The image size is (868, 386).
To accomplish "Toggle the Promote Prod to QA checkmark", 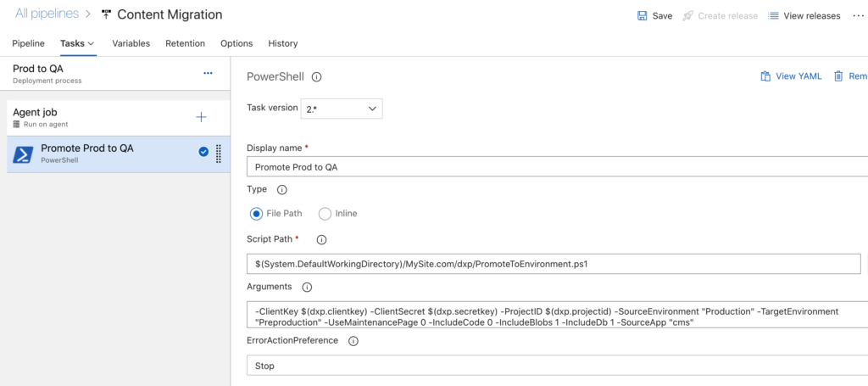I will tap(203, 152).
